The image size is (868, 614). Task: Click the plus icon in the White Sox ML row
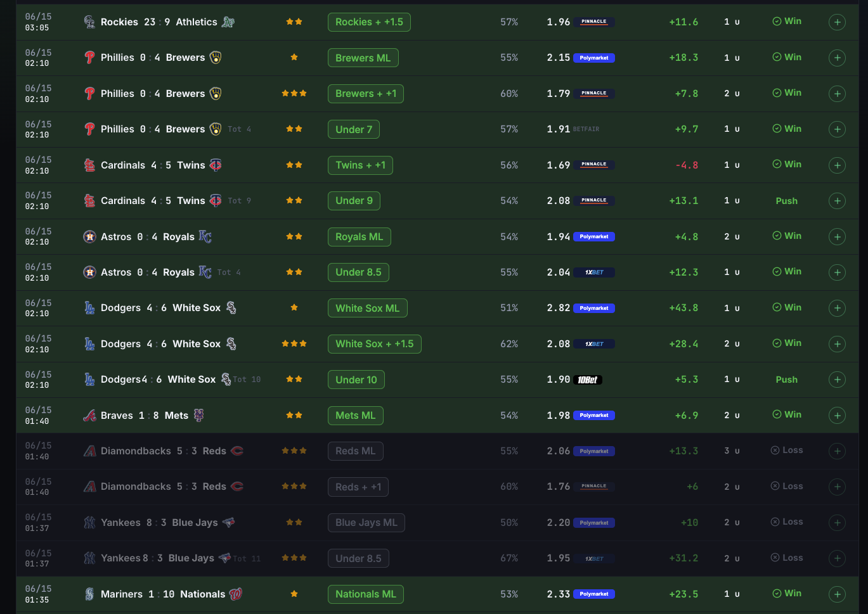pyautogui.click(x=837, y=308)
